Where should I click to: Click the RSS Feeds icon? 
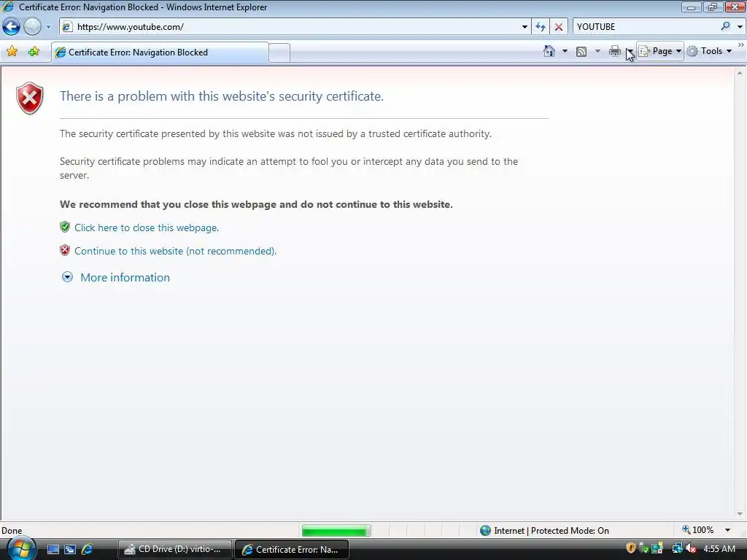pyautogui.click(x=581, y=52)
